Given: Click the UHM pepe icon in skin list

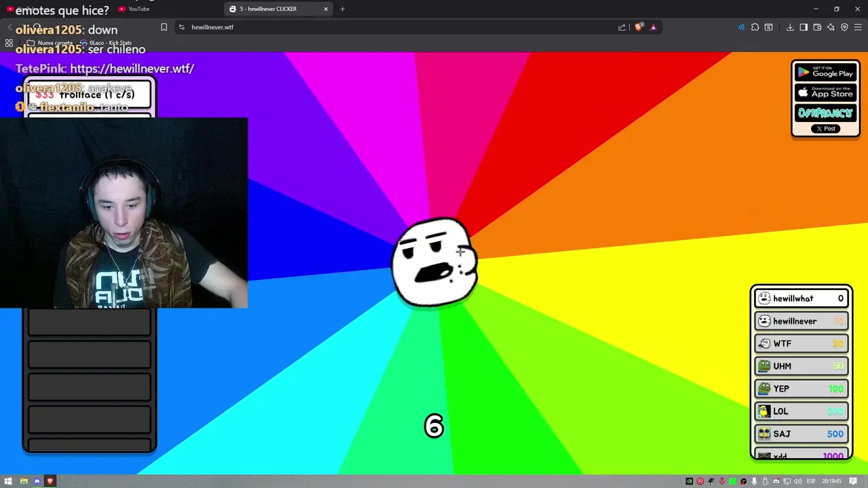Looking at the screenshot, I should pos(764,366).
